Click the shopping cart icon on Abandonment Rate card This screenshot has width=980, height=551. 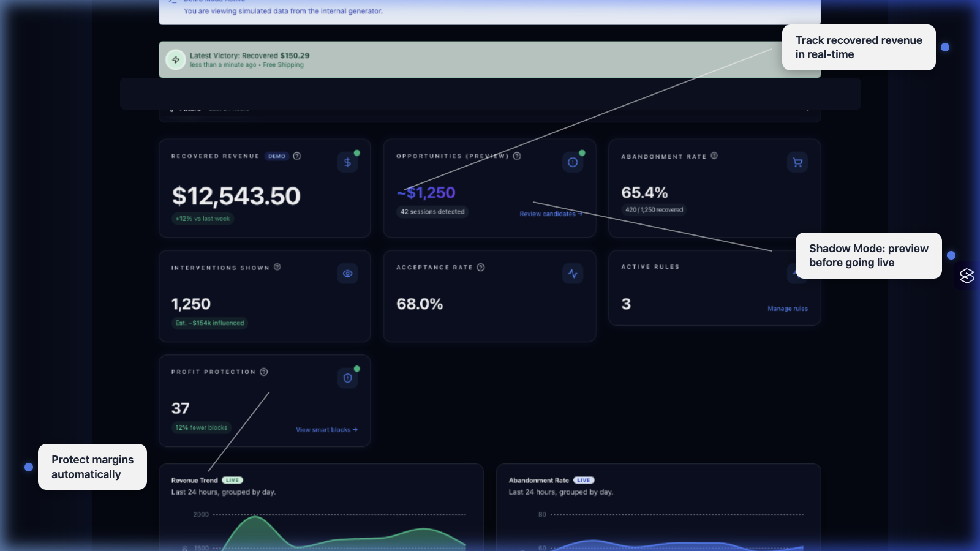pyautogui.click(x=797, y=162)
